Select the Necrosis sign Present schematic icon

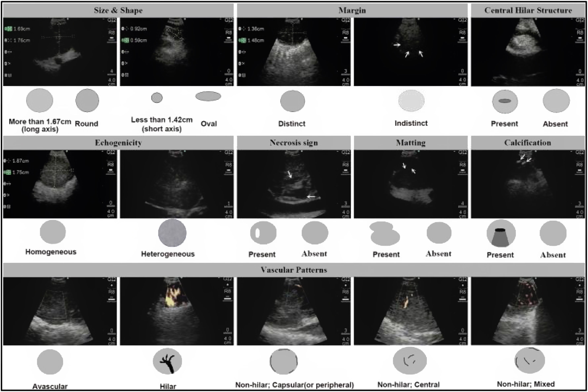click(x=263, y=233)
